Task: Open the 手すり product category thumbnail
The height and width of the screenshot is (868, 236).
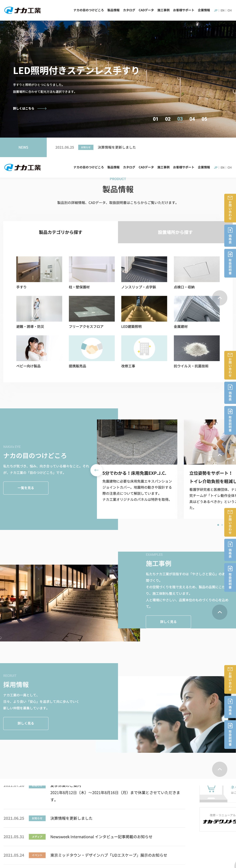Action: coord(39,269)
